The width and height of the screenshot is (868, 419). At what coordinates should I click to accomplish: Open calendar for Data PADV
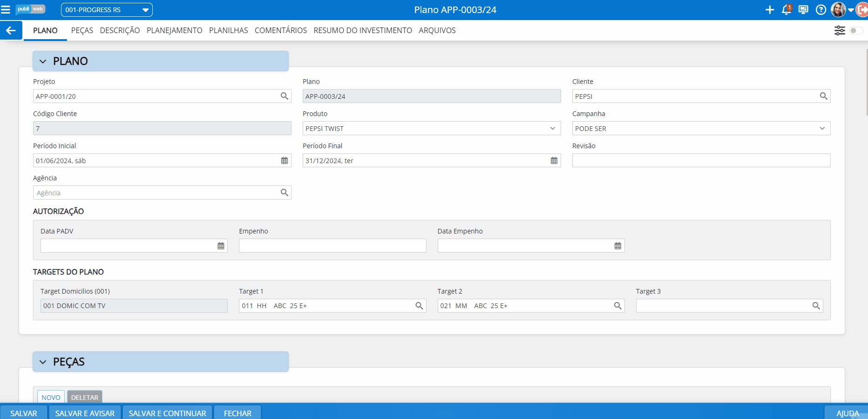click(x=221, y=246)
